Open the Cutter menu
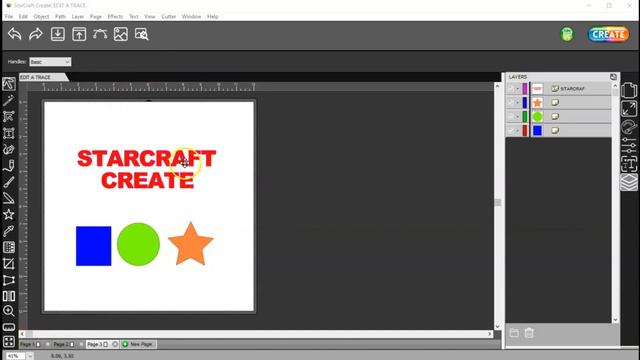Image resolution: width=640 pixels, height=360 pixels. tap(169, 16)
